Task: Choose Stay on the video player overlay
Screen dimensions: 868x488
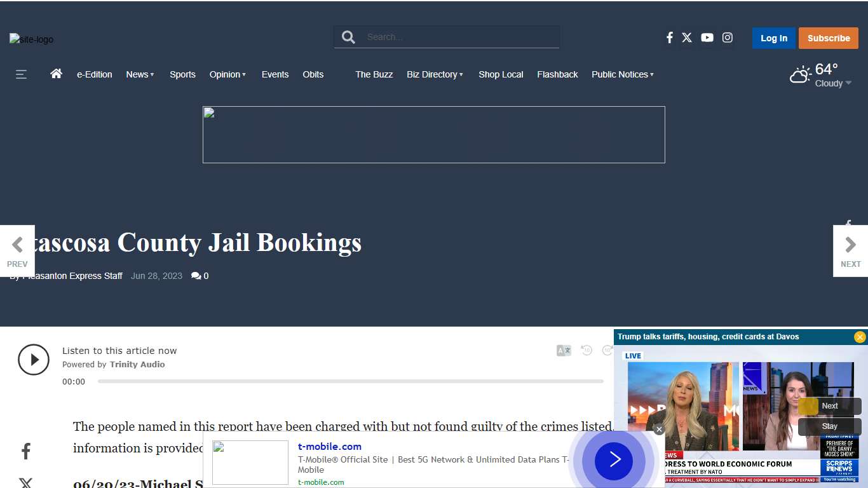Action: coord(829,426)
